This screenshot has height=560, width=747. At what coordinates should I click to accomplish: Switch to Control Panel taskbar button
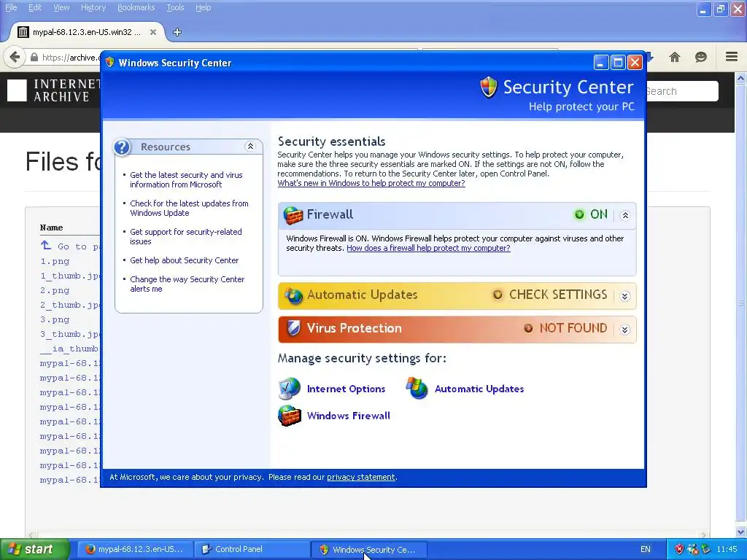[x=253, y=550]
